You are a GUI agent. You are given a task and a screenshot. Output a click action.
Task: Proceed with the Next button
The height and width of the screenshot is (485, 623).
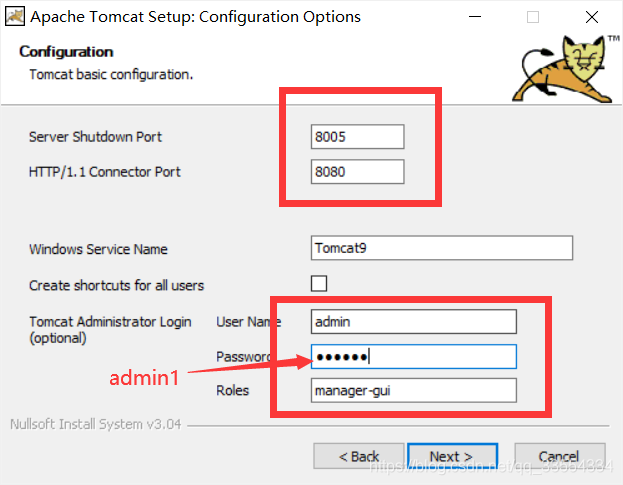453,456
